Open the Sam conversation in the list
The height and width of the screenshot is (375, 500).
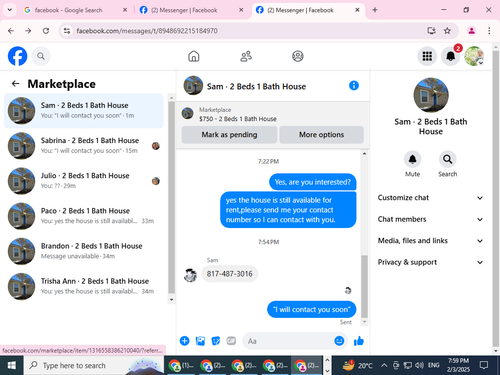pyautogui.click(x=84, y=111)
